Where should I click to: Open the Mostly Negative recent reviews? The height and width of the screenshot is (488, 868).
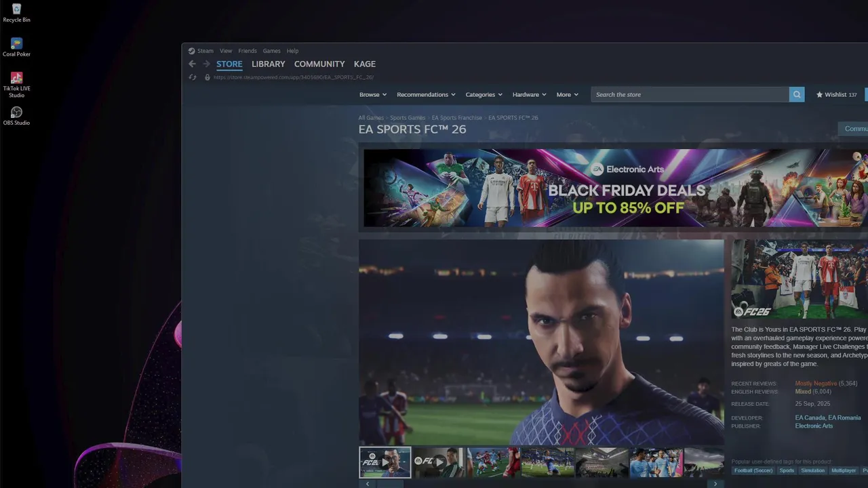coord(816,384)
